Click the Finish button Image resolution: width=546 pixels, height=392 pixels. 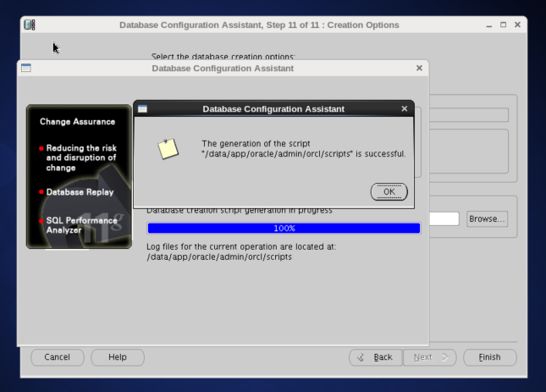click(x=490, y=357)
